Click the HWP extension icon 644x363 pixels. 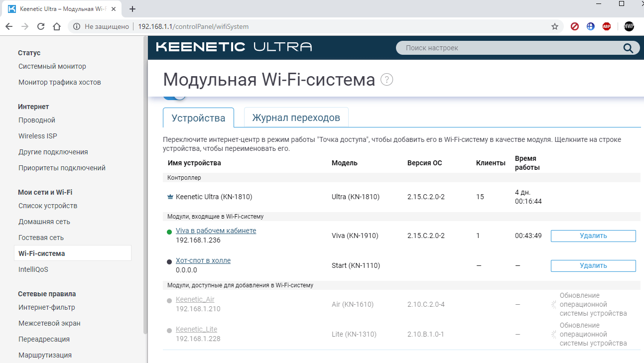(x=629, y=27)
